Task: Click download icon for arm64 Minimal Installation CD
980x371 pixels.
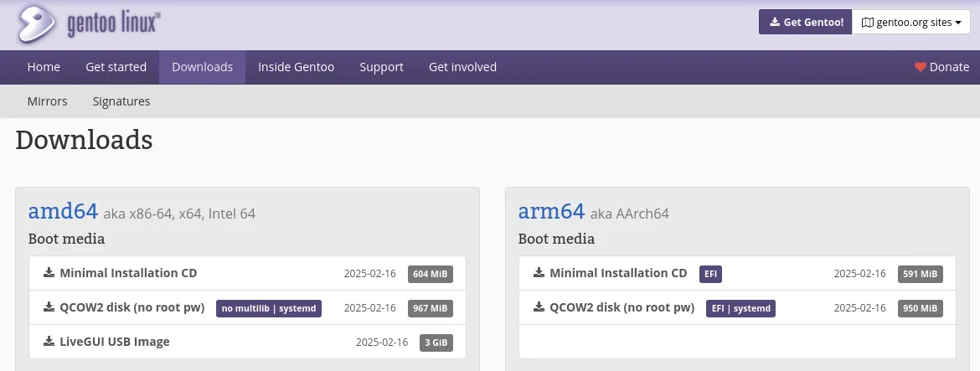Action: coord(539,273)
